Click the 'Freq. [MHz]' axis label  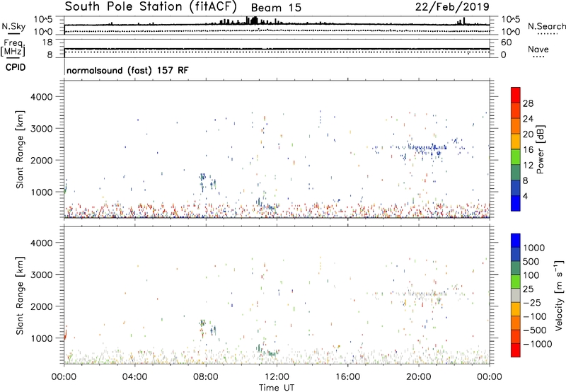(13, 47)
